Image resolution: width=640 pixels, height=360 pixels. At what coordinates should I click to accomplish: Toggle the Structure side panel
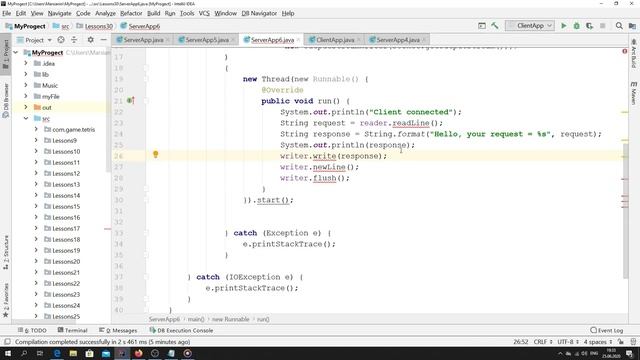[x=6, y=252]
